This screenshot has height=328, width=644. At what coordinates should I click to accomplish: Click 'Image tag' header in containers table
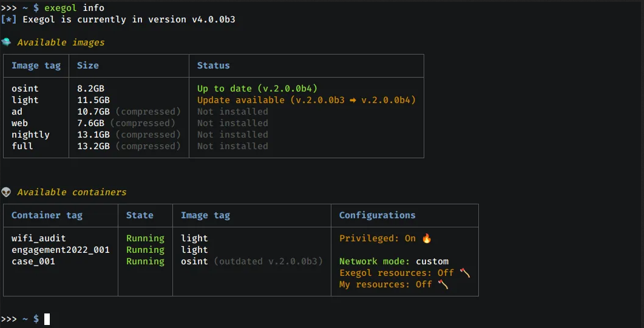(205, 215)
